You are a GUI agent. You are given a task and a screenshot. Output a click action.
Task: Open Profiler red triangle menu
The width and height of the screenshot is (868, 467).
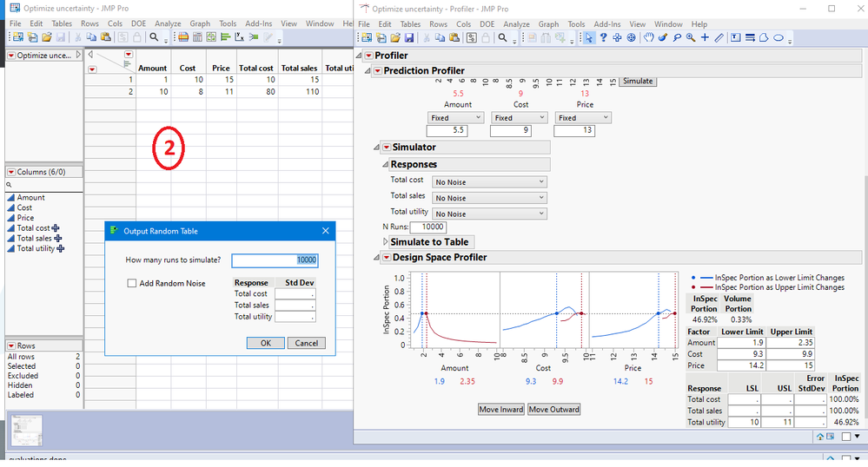pyautogui.click(x=368, y=56)
